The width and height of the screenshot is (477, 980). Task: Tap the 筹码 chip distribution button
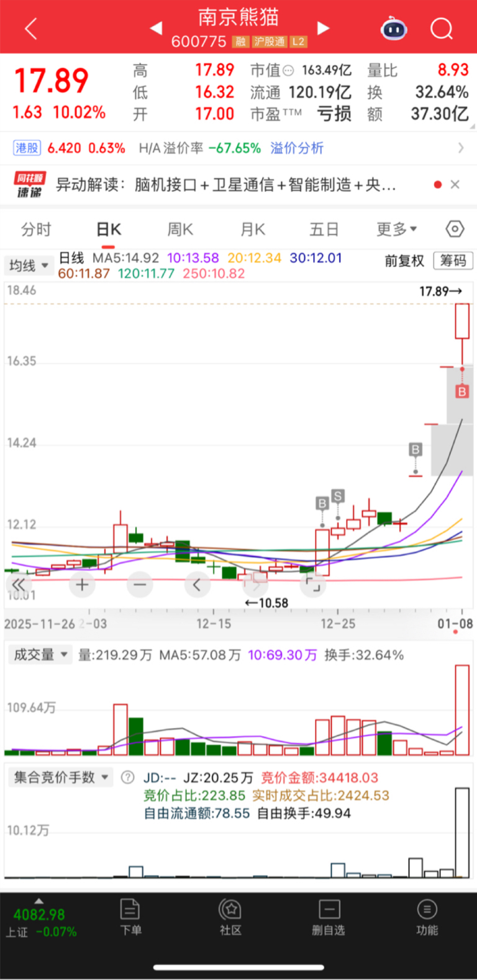pyautogui.click(x=453, y=261)
